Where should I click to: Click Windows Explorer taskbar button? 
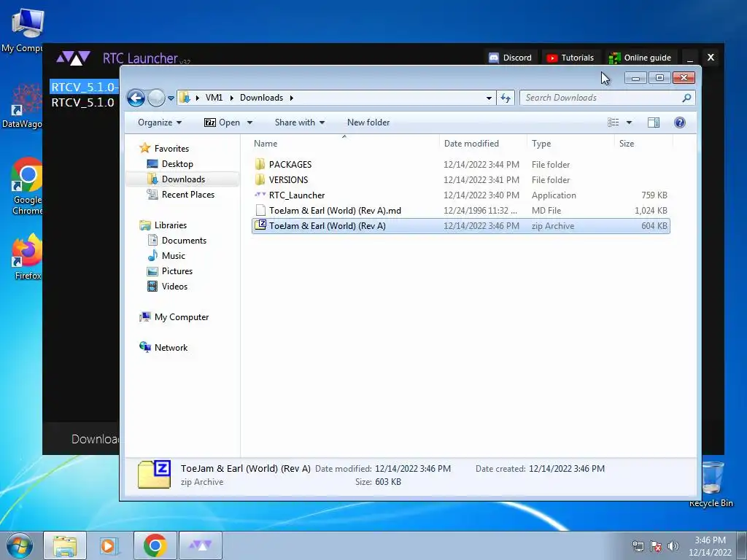pos(65,545)
